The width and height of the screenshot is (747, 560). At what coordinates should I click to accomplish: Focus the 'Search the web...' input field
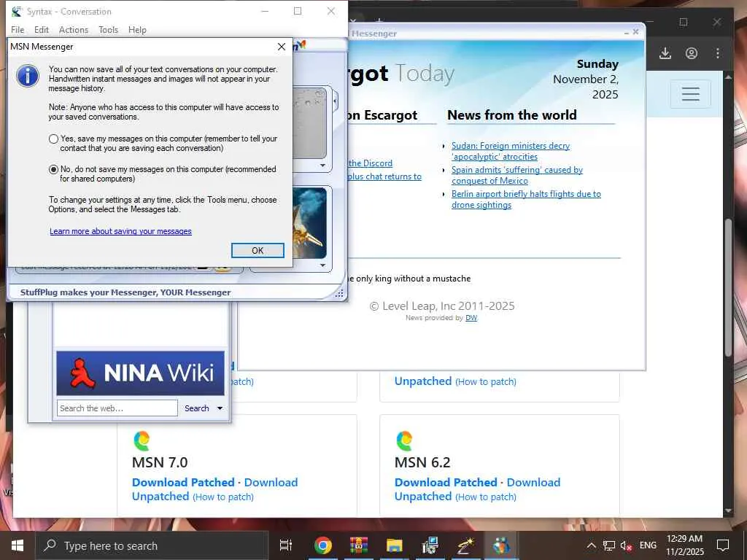pyautogui.click(x=117, y=408)
